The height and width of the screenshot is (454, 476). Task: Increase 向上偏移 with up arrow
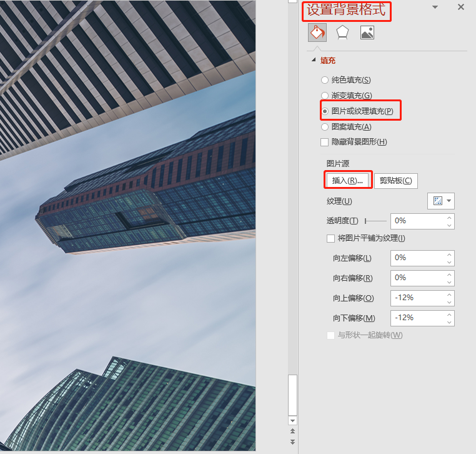(x=449, y=295)
